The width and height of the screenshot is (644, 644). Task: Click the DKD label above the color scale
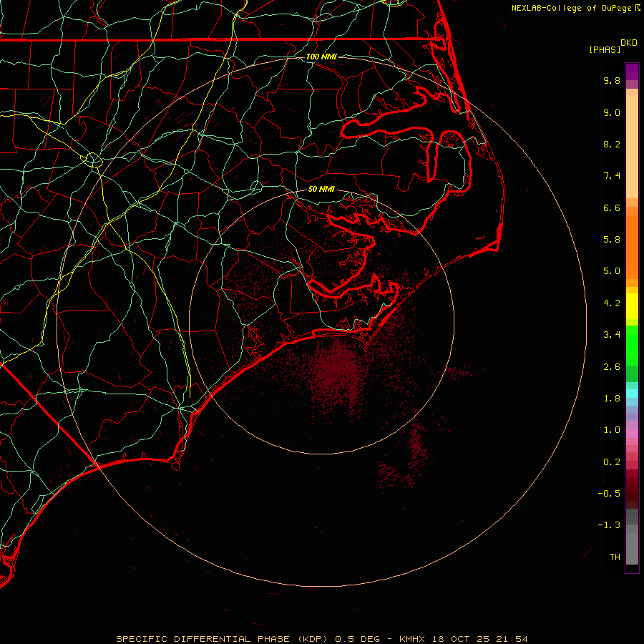[x=629, y=43]
